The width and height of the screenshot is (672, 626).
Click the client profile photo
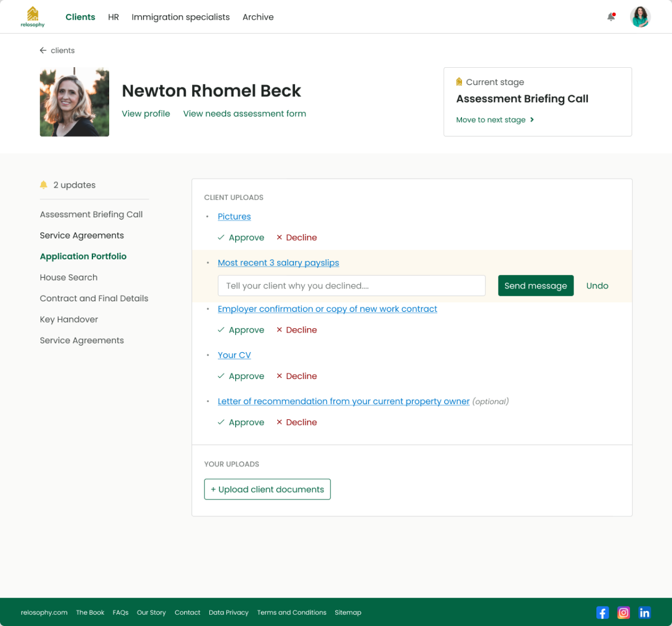[74, 102]
